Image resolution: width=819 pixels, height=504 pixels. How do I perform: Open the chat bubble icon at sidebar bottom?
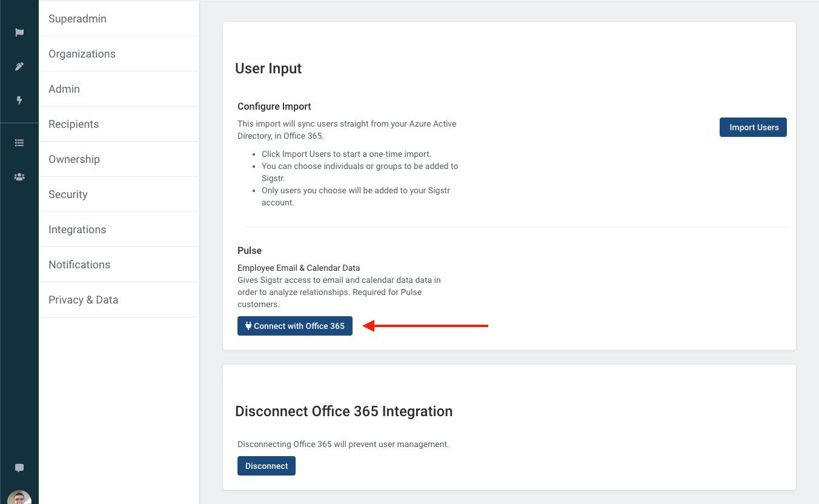(19, 468)
